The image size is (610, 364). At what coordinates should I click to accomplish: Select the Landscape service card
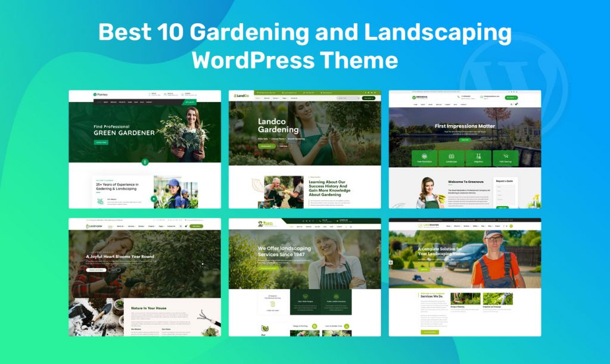[452, 158]
